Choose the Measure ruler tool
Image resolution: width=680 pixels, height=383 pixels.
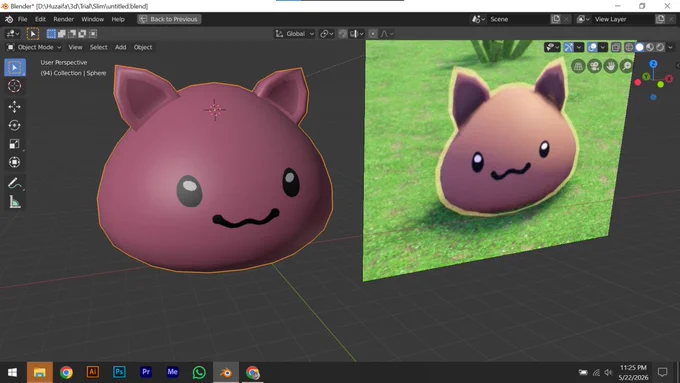[x=15, y=202]
